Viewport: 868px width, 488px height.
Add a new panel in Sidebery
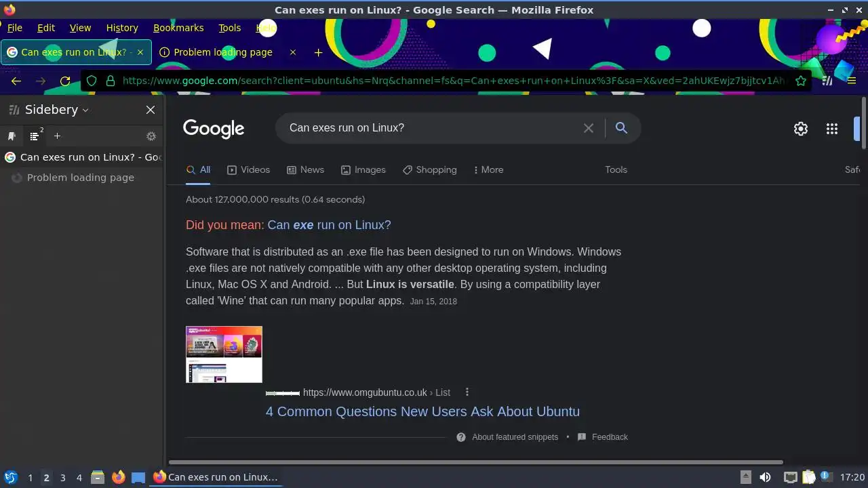click(57, 136)
